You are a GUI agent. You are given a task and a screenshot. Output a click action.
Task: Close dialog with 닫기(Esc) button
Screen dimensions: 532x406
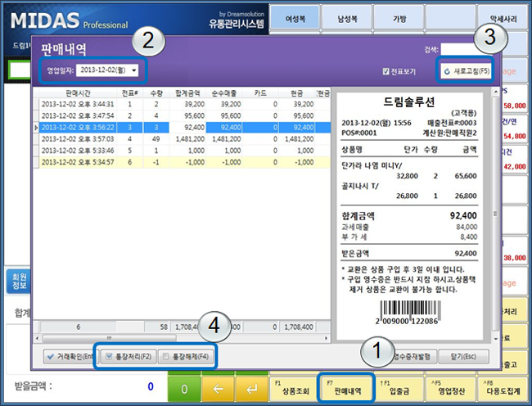pyautogui.click(x=464, y=357)
